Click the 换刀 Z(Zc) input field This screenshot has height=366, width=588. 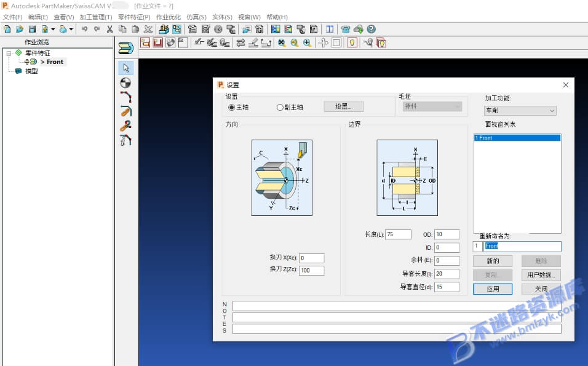coord(312,271)
